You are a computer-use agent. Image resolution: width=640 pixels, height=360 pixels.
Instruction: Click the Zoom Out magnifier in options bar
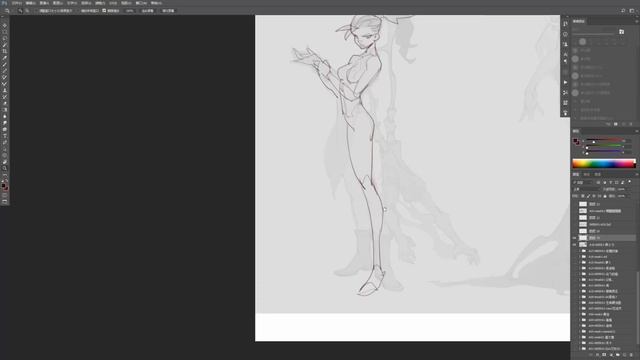tap(27, 11)
